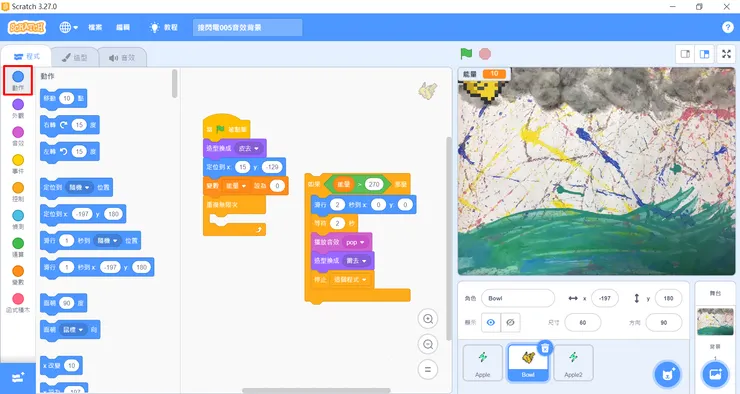Hide sprite using crossed-eye icon

510,323
